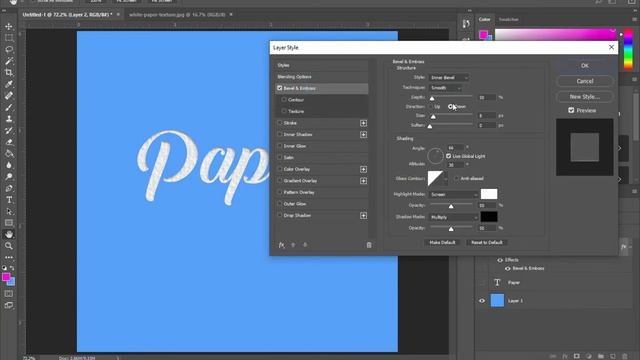Select the Path Selection tool
Image resolution: width=640 pixels, height=360 pixels.
(9, 211)
